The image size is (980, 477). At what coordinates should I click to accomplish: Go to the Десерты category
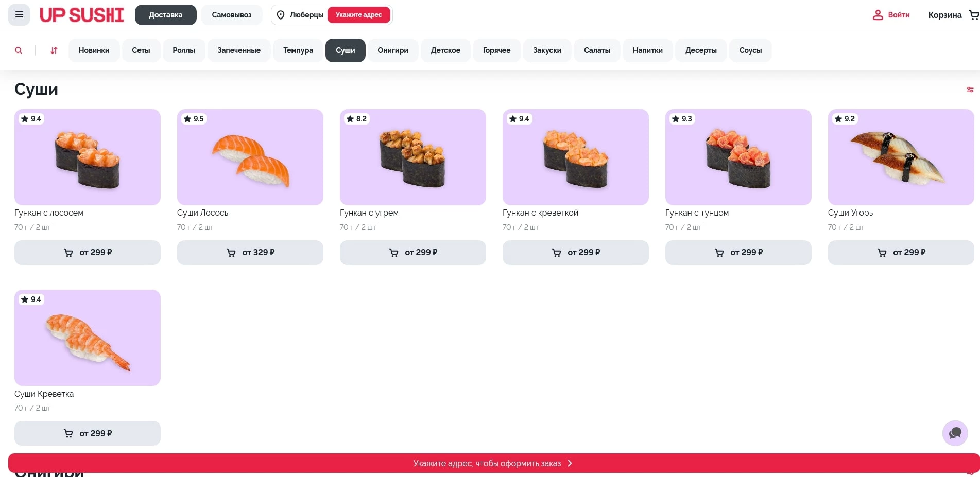point(700,50)
